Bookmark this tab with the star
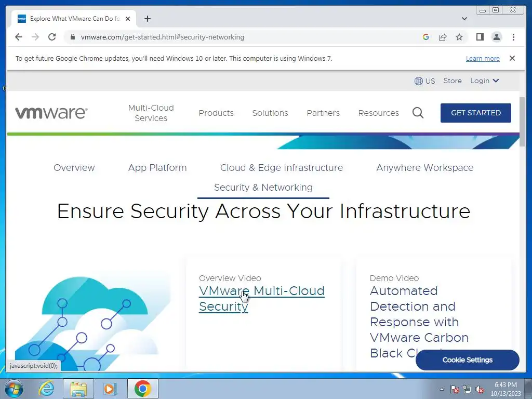Viewport: 532px width, 399px height. [x=459, y=37]
